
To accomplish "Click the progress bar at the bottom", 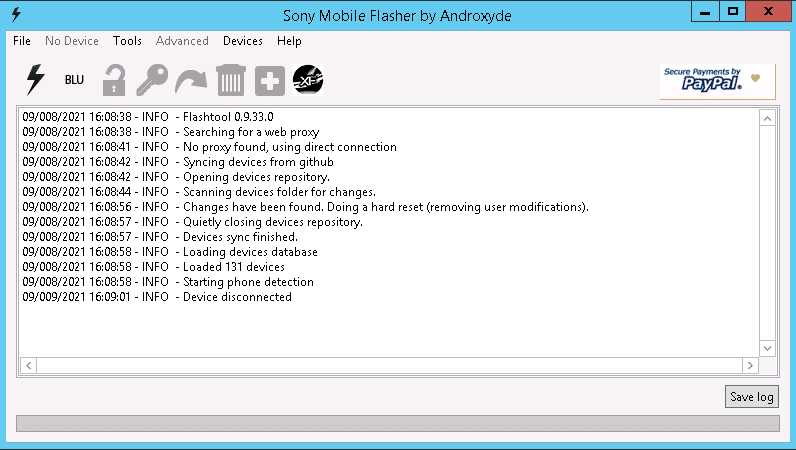I will tap(398, 423).
